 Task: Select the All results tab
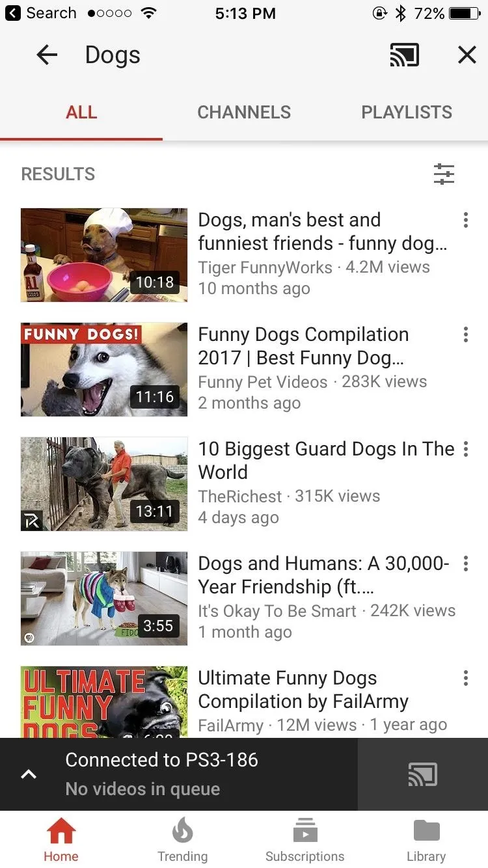coord(81,112)
